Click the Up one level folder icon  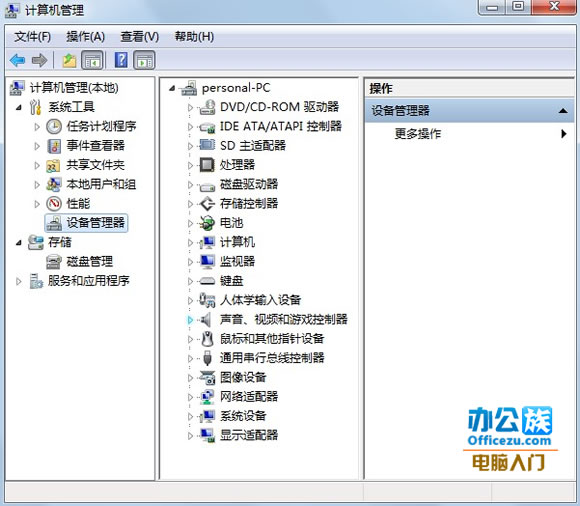[x=69, y=60]
